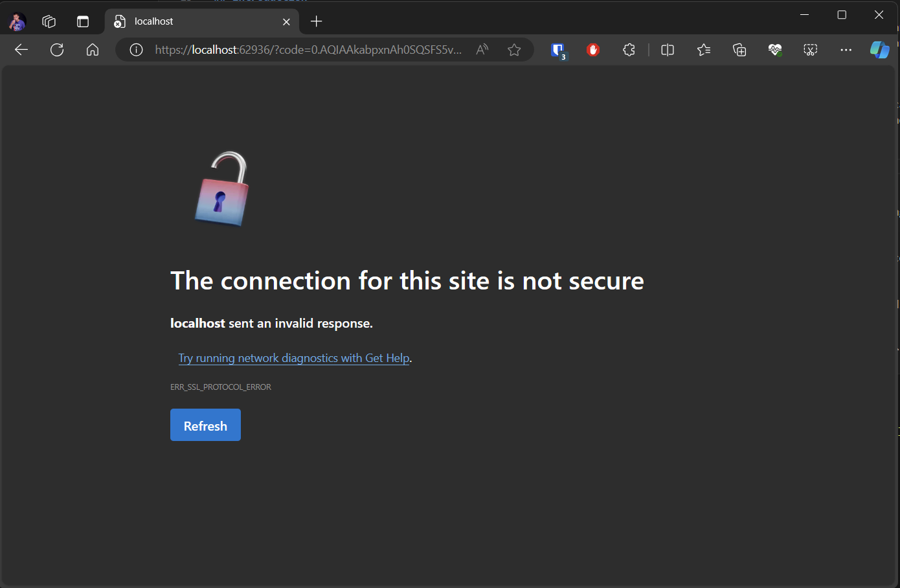Click the Refresh button on the error page
The width and height of the screenshot is (900, 588).
click(205, 425)
